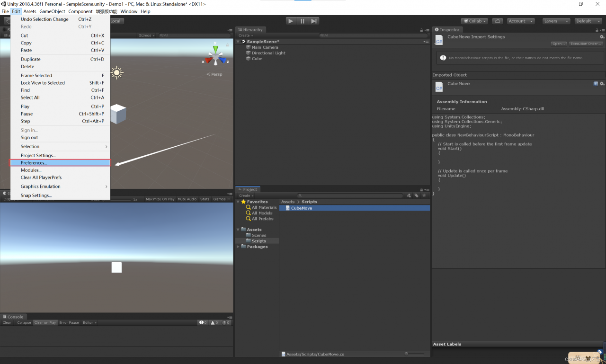Click the Project panel search field

pyautogui.click(x=350, y=195)
